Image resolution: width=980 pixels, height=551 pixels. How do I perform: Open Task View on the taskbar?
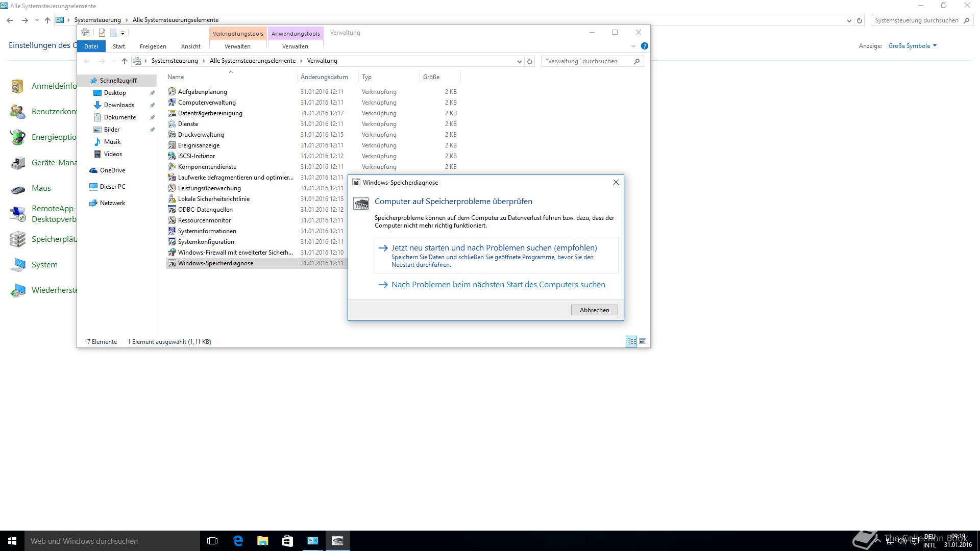point(212,541)
